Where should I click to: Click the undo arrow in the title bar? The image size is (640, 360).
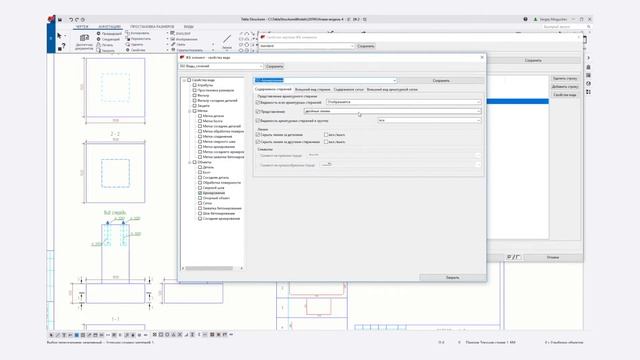pos(71,20)
